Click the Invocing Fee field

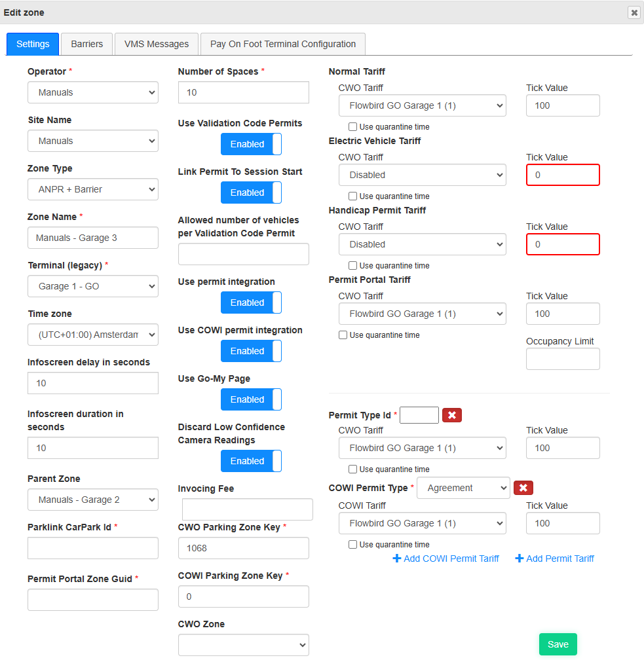click(248, 509)
